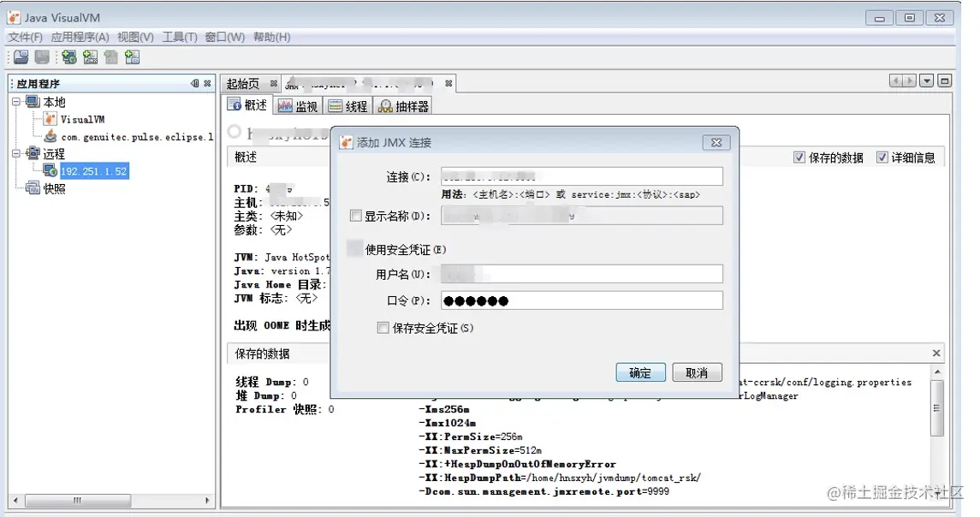Viewport: 980px width, 517px height.
Task: Switch to the 线程 tab
Action: coord(348,106)
